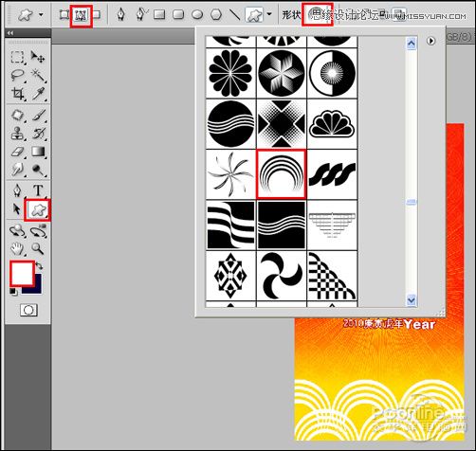
Task: Select the Path Selection arrow tool
Action: [17, 209]
